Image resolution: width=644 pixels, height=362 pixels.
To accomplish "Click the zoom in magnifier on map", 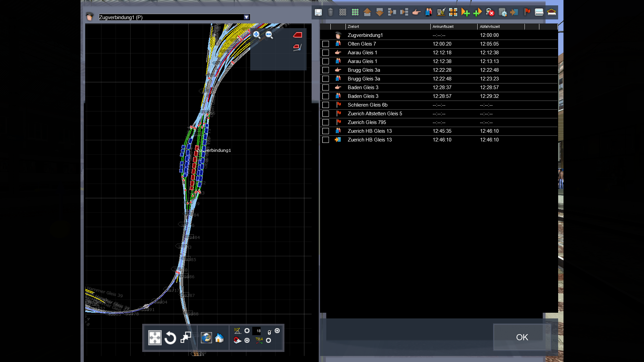I will click(257, 35).
